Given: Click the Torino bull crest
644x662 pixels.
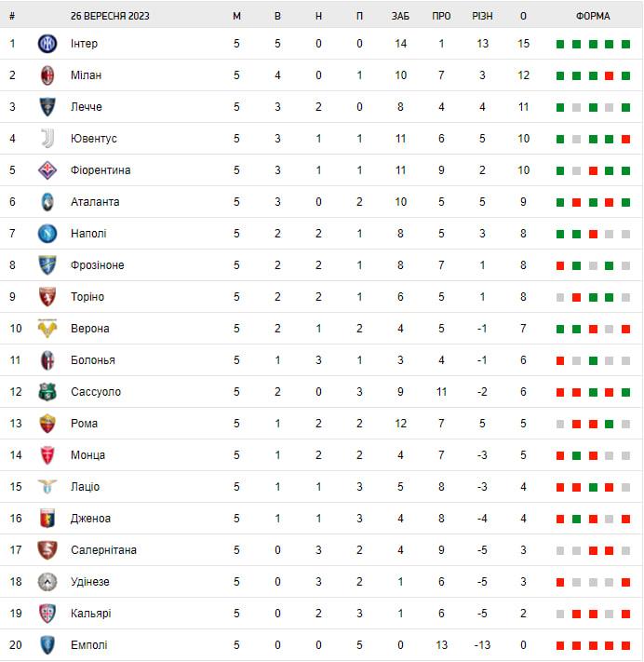Looking at the screenshot, I should [x=47, y=297].
